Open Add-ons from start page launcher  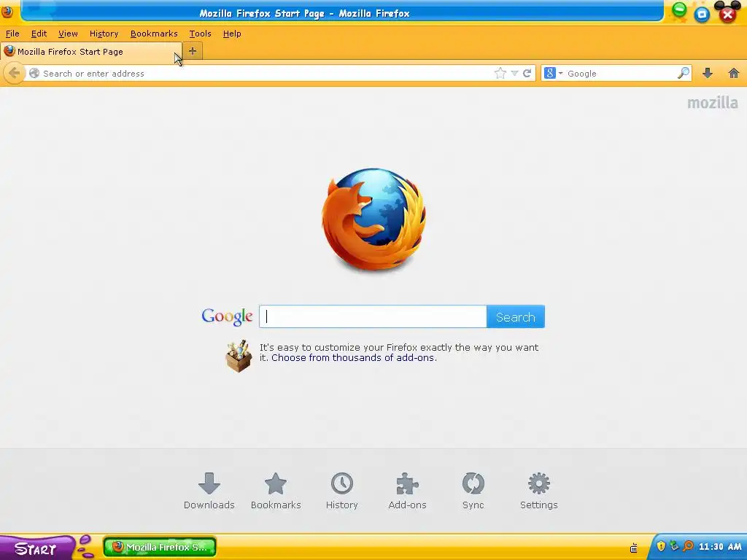(407, 491)
